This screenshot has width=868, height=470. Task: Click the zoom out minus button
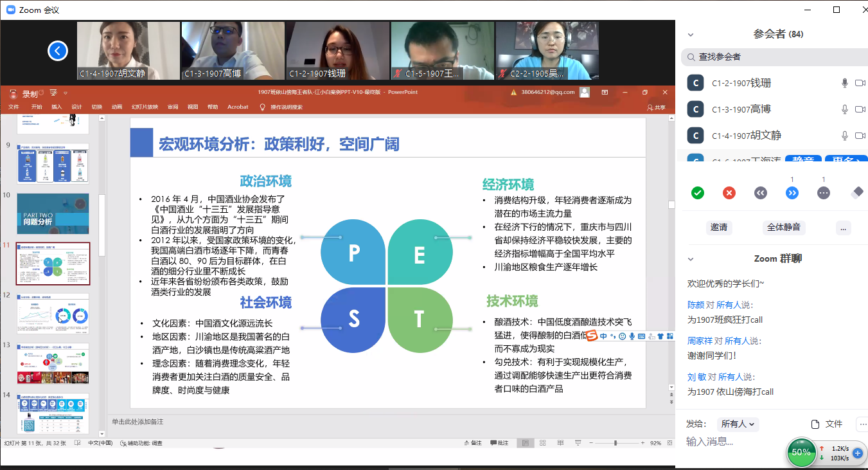click(x=591, y=443)
